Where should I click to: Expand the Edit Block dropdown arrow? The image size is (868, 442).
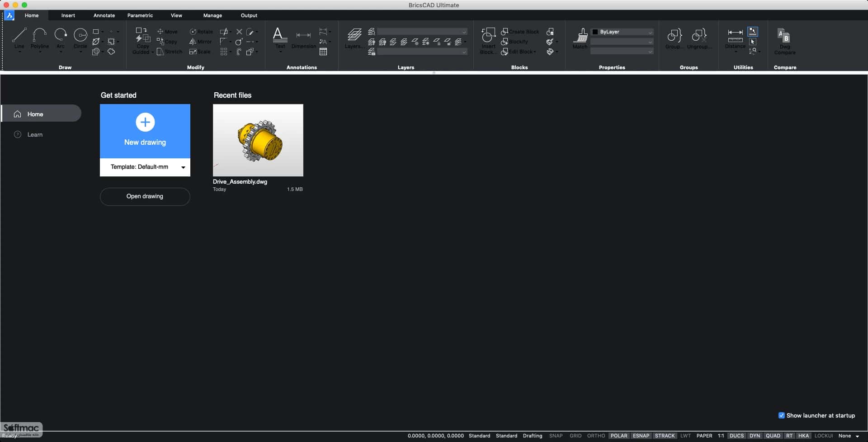(x=535, y=52)
